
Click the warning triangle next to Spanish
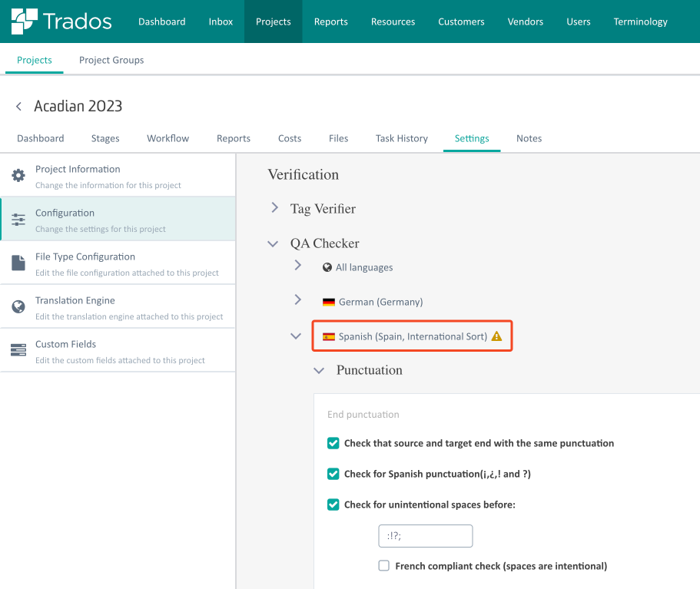496,336
